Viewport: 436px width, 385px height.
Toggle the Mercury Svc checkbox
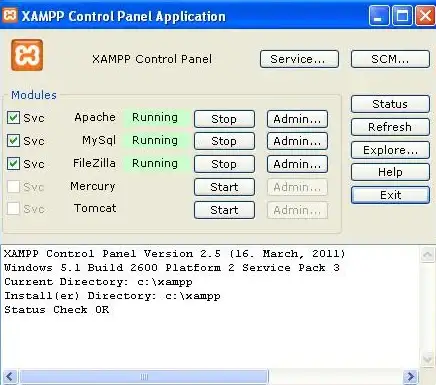13,187
